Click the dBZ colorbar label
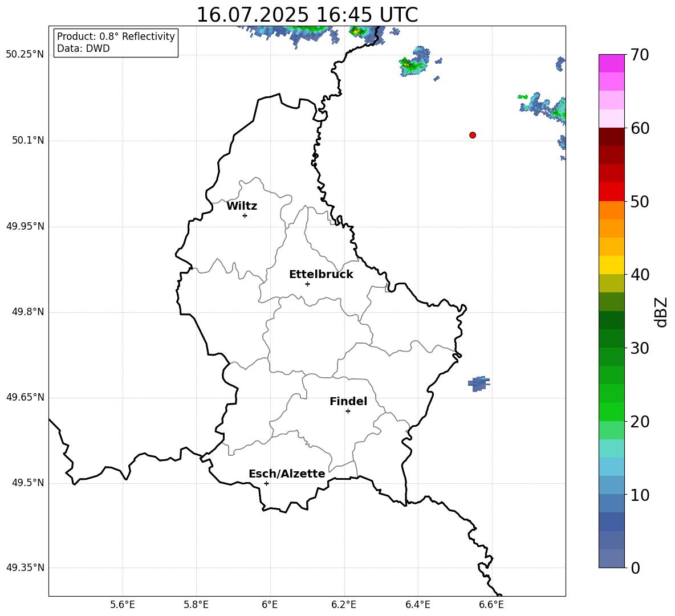The width and height of the screenshot is (675, 616). tap(661, 312)
